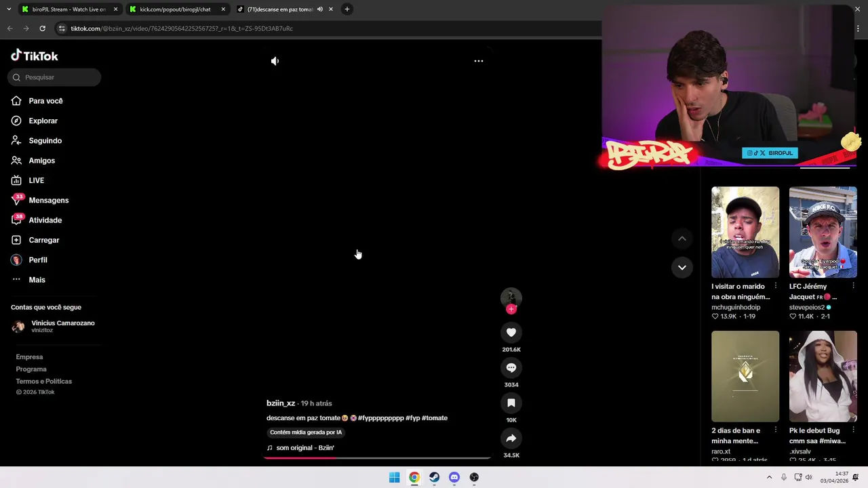Open stevepeios2 profile link

[807, 307]
